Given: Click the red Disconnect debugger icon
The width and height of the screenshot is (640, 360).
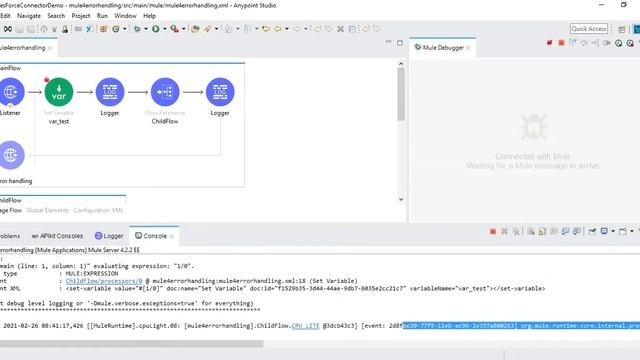Looking at the screenshot, I should 549,43.
